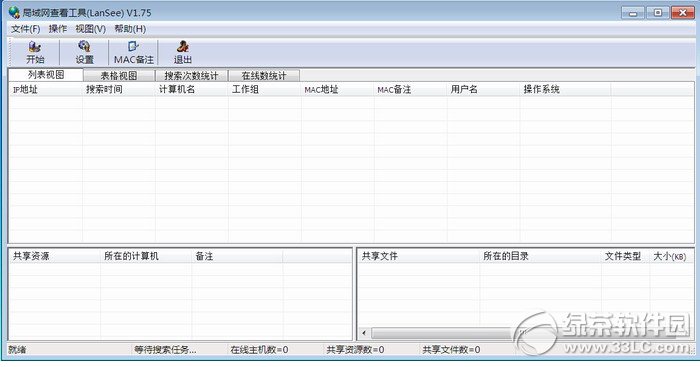Switch to the 列表视图 tab

pyautogui.click(x=46, y=75)
